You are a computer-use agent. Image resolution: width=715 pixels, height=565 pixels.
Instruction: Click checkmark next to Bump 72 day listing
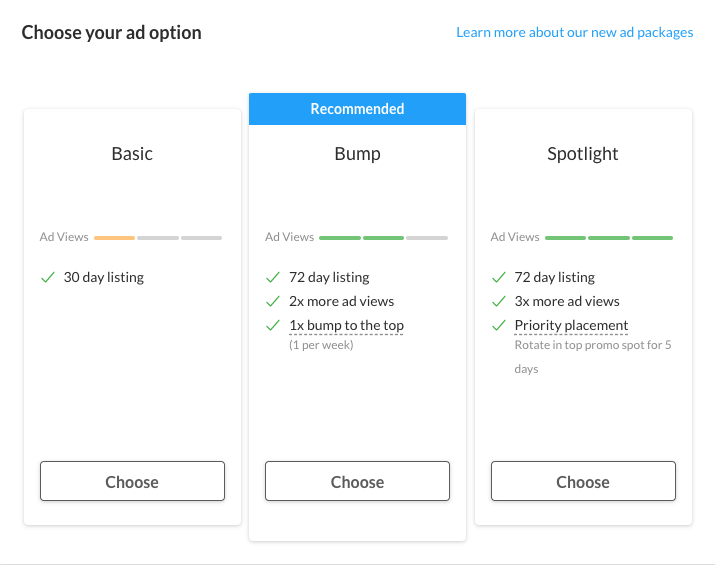272,277
